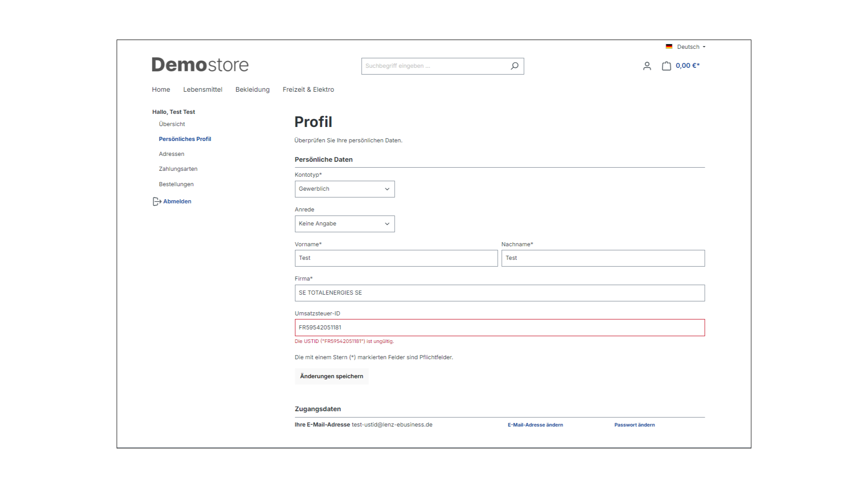
Task: Click into the Vorname input field
Action: click(396, 258)
